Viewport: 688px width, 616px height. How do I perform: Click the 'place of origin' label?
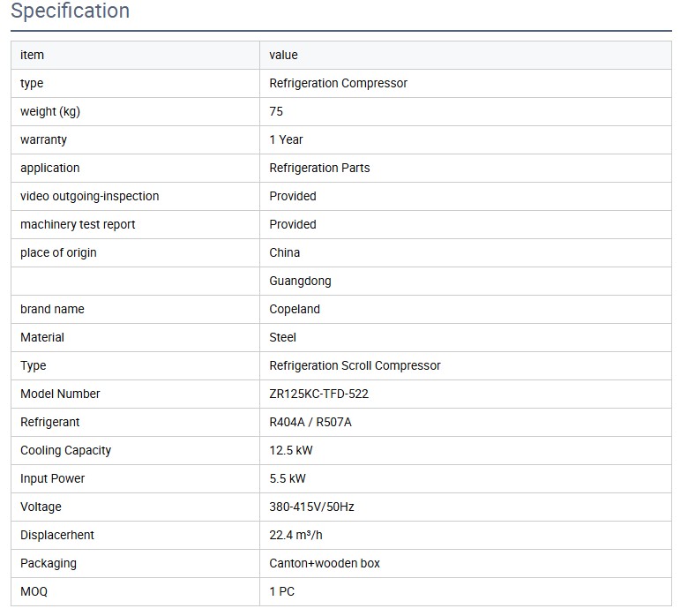coord(58,252)
